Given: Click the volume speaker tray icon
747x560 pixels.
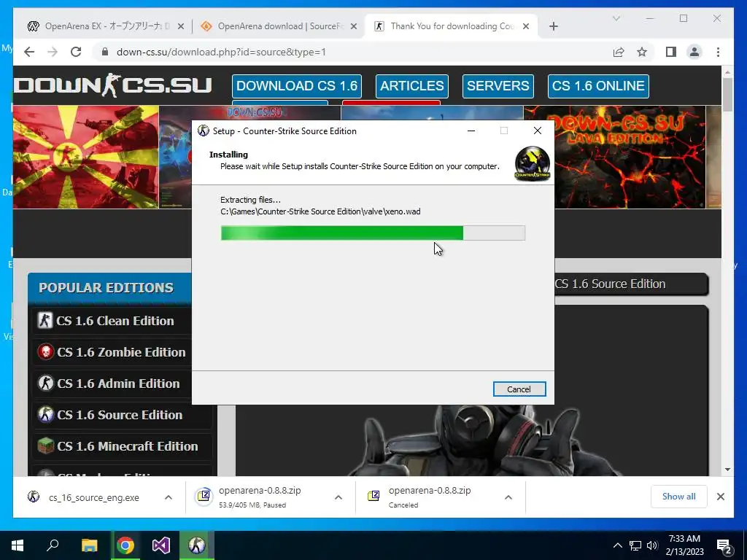Looking at the screenshot, I should [x=652, y=545].
